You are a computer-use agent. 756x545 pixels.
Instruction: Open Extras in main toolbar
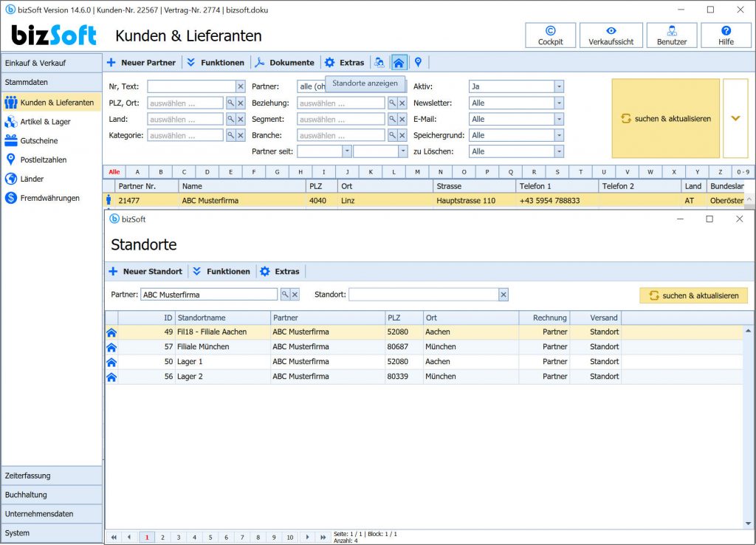pyautogui.click(x=345, y=62)
